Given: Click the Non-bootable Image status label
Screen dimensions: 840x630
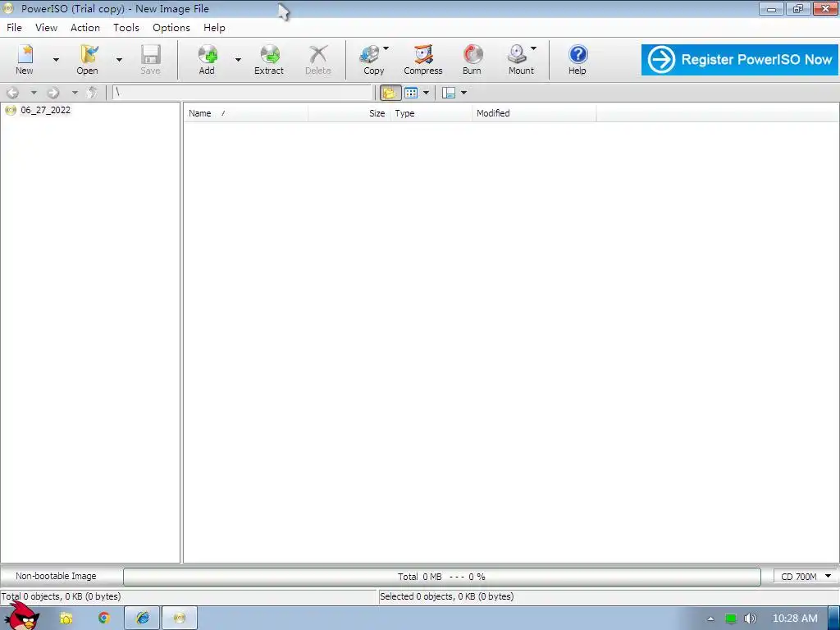Looking at the screenshot, I should tap(57, 577).
